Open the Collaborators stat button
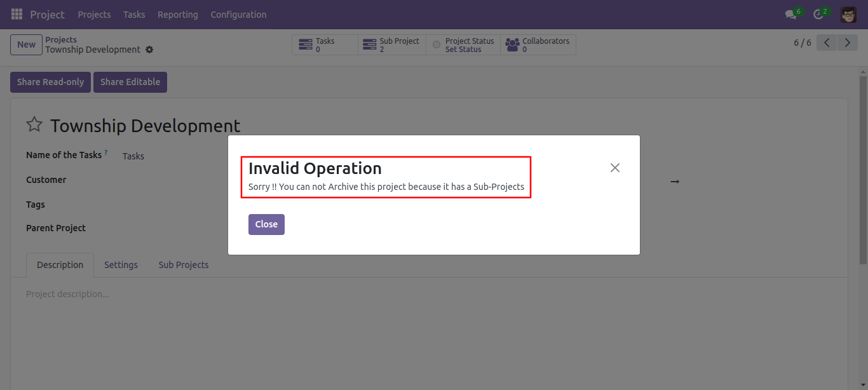 point(538,44)
